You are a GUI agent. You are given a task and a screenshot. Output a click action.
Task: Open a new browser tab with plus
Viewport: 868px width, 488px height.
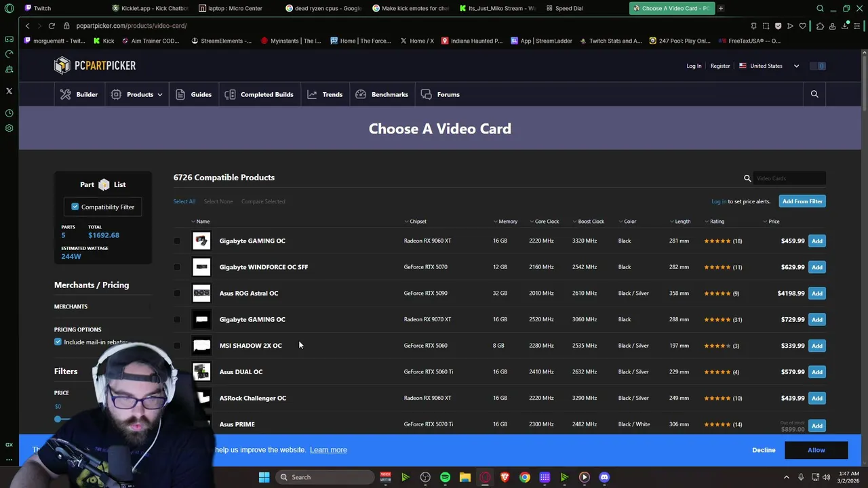(x=721, y=8)
